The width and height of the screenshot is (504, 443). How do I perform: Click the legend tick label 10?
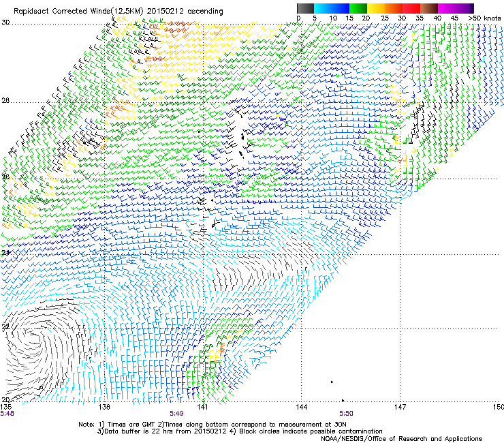(333, 18)
